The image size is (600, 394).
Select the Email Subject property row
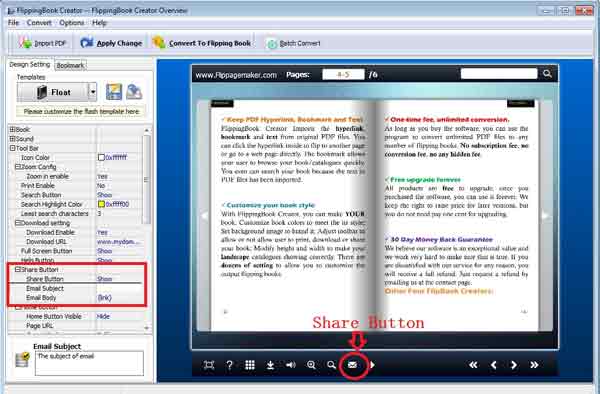[75, 288]
